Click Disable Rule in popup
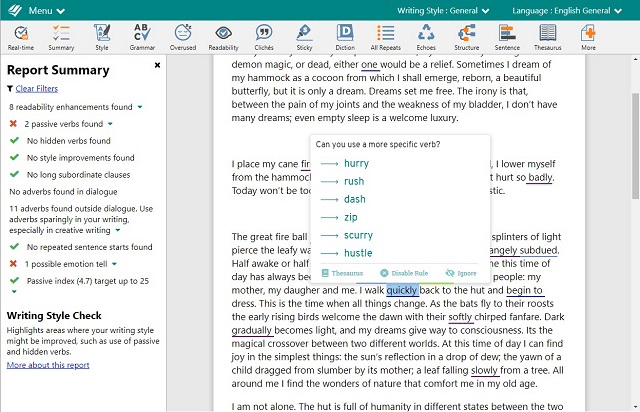The image size is (640, 412). [x=406, y=273]
